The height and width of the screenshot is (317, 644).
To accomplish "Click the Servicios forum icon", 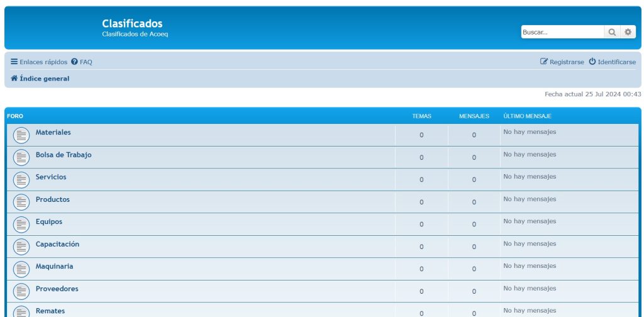I will (x=21, y=180).
